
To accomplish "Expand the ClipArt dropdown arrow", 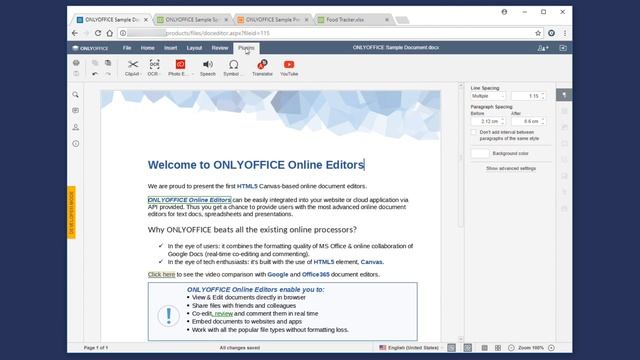I will click(141, 74).
